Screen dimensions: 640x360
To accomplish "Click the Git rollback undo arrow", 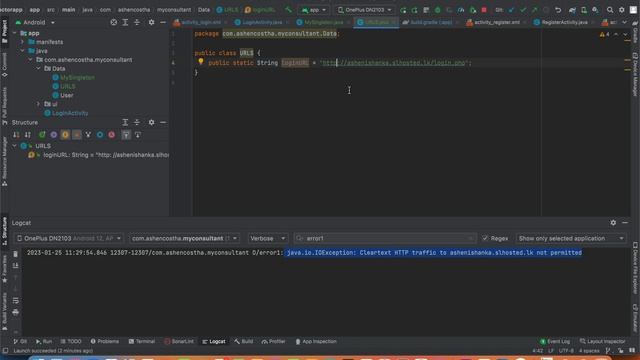I will click(558, 10).
